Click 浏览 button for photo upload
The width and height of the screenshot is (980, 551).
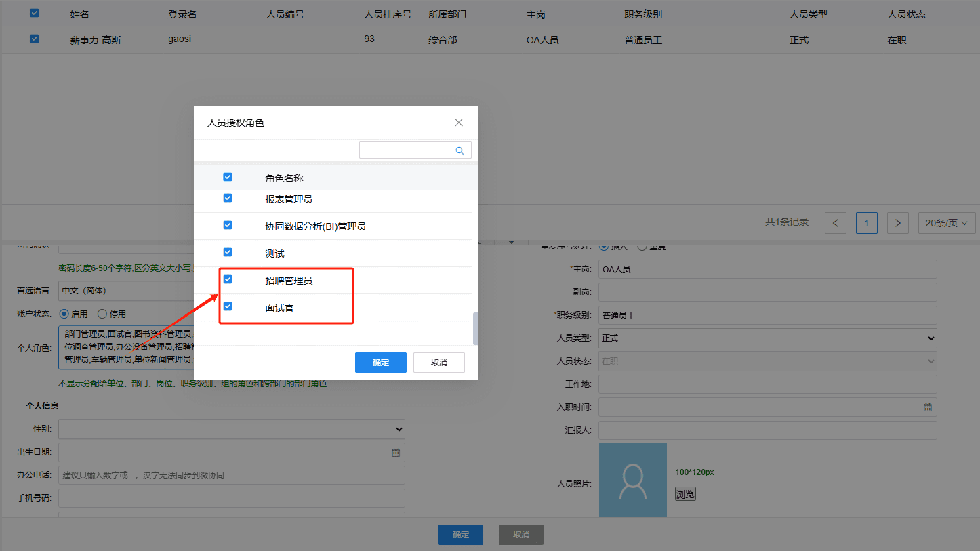coord(685,494)
